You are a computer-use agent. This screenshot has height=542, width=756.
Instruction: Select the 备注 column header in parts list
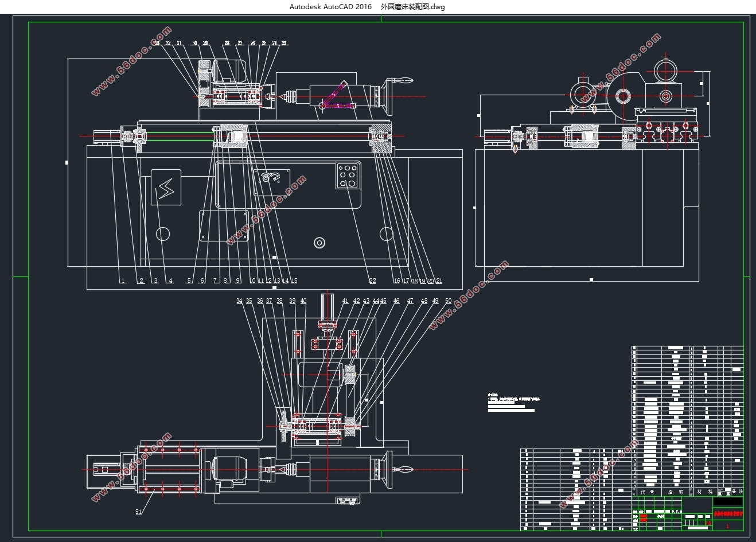pyautogui.click(x=738, y=492)
